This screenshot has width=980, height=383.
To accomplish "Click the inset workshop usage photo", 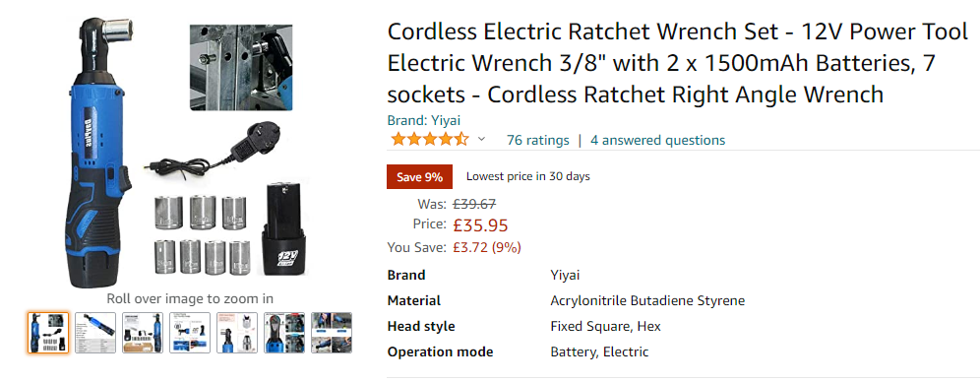I will tap(241, 67).
